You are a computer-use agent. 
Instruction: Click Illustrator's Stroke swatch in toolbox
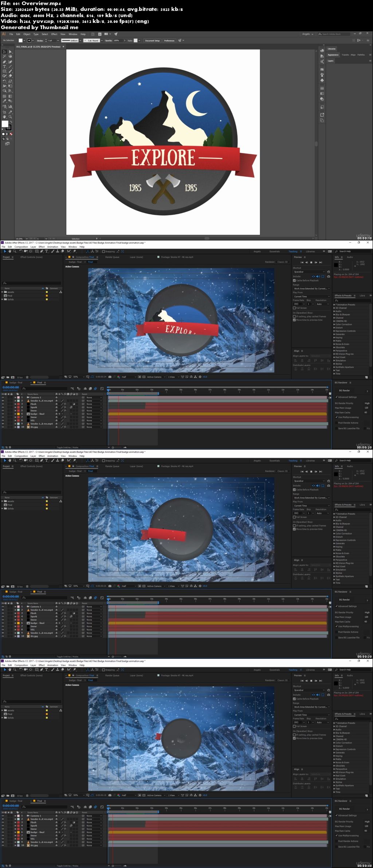tap(8, 127)
